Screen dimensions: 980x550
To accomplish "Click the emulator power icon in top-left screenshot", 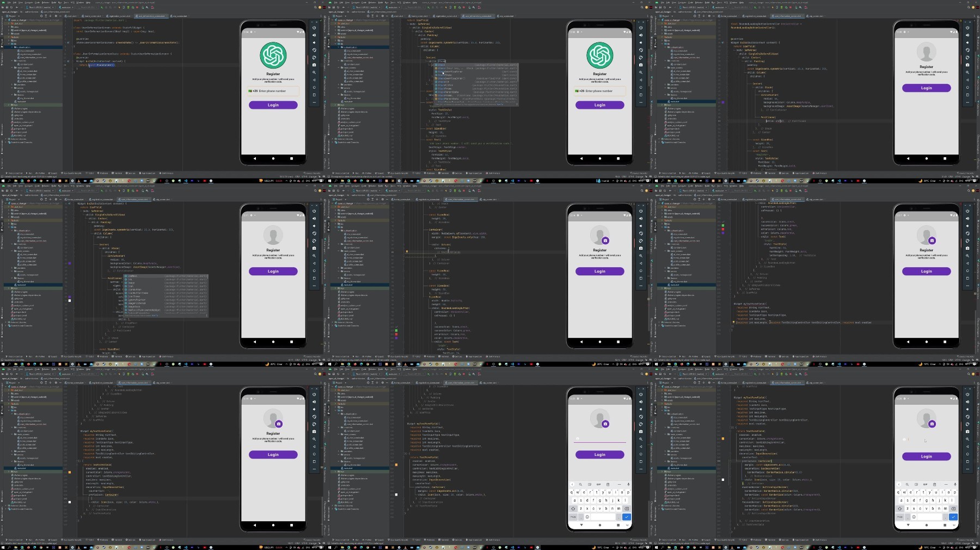I will click(x=314, y=28).
